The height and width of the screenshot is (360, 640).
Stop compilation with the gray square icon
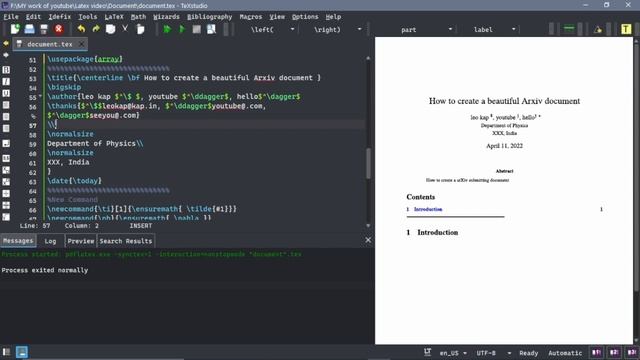[x=196, y=29]
